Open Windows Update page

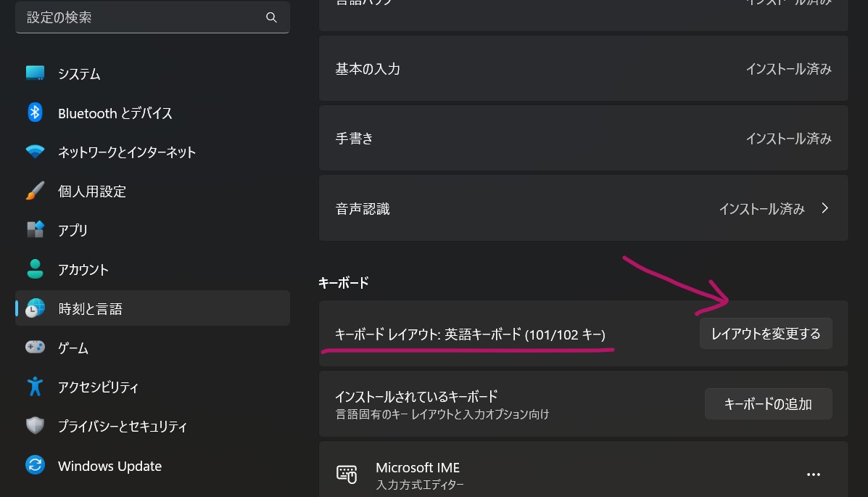[152, 465]
